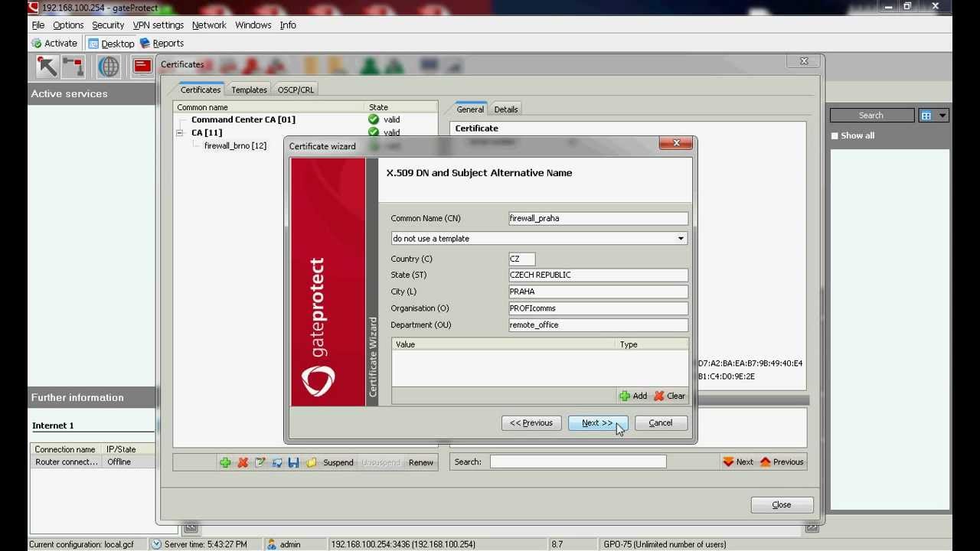
Task: Click the Common name column header
Action: click(x=269, y=108)
